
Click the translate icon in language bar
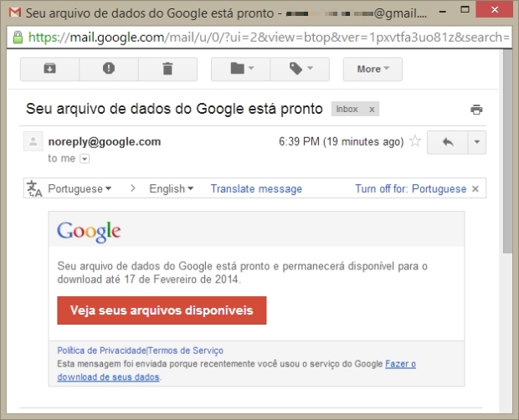click(34, 188)
